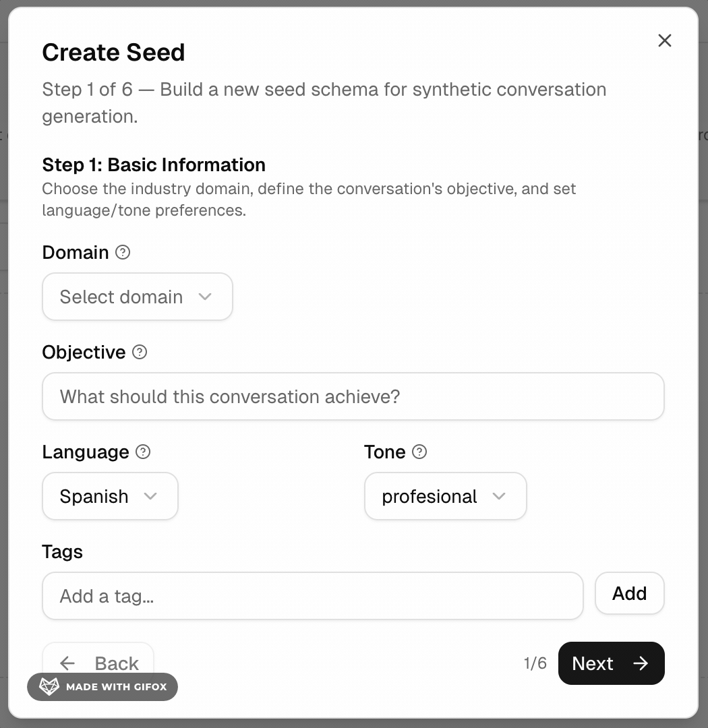708x728 pixels.
Task: Click the help icon beside Domain
Action: [x=123, y=252]
